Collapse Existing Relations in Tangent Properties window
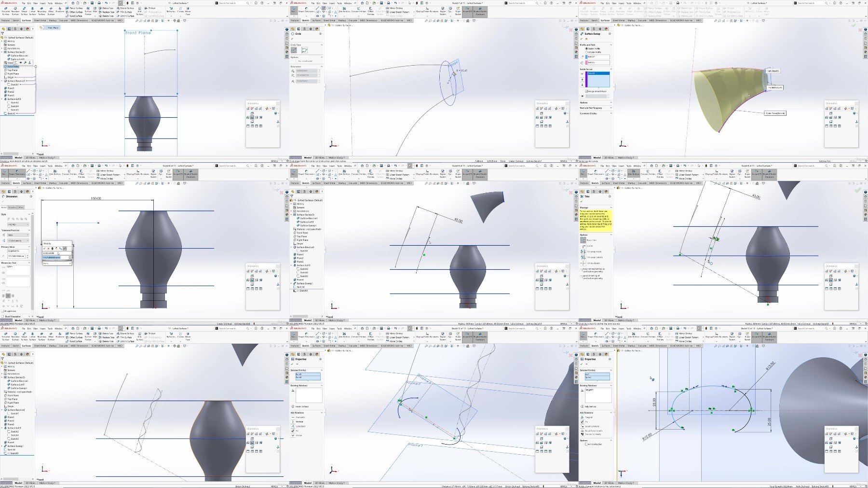The width and height of the screenshot is (868, 488). (x=610, y=386)
